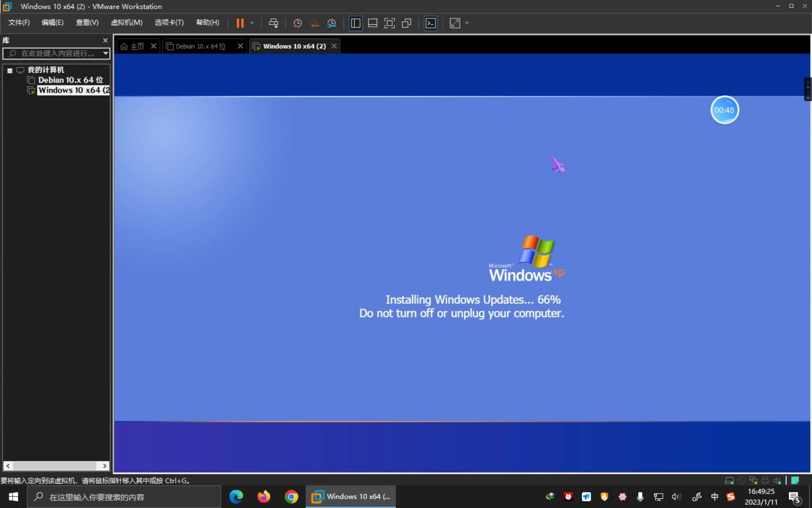Suspend the running virtual machine

pyautogui.click(x=241, y=23)
